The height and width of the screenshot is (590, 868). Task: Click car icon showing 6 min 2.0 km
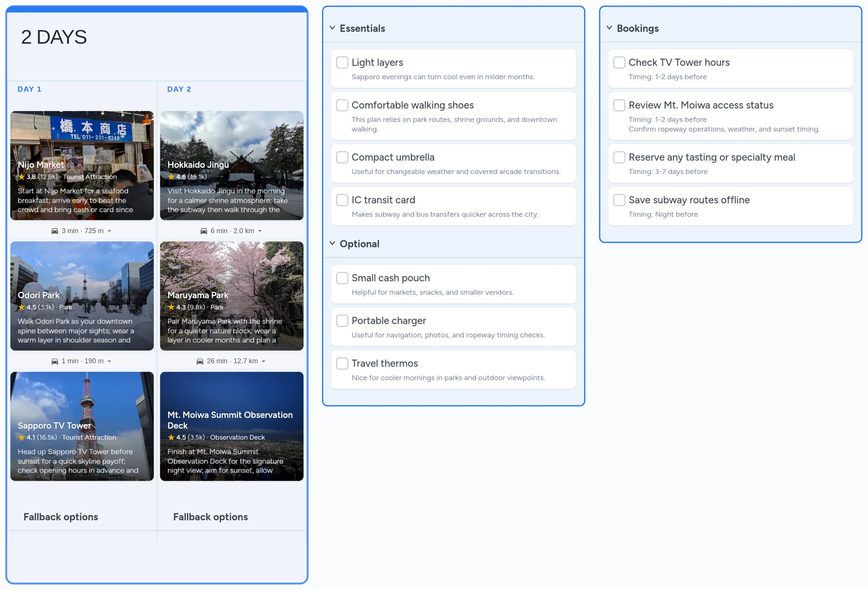pos(204,231)
